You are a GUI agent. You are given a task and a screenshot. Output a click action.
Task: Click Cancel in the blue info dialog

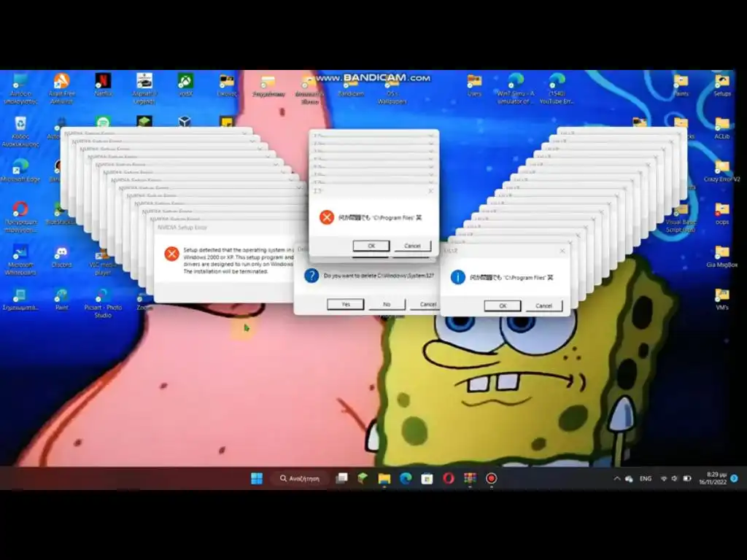[544, 306]
